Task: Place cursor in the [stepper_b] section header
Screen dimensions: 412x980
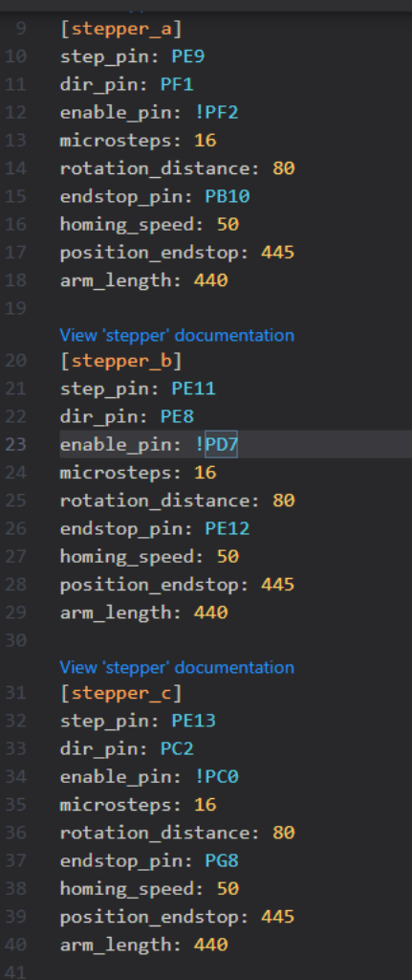Action: [x=121, y=361]
